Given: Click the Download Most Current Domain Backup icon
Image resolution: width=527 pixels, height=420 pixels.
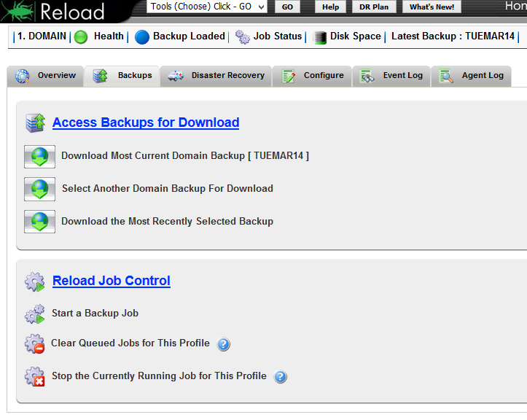Looking at the screenshot, I should pyautogui.click(x=39, y=156).
